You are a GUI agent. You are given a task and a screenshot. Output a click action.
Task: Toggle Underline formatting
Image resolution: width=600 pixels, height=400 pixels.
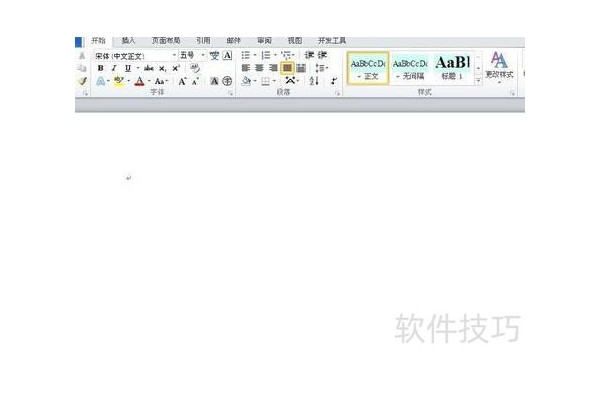(x=128, y=68)
